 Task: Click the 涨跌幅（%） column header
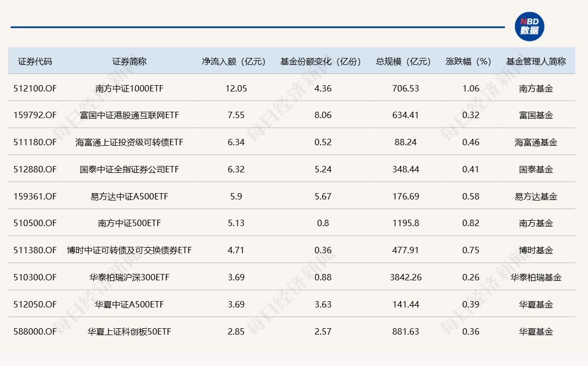click(468, 61)
